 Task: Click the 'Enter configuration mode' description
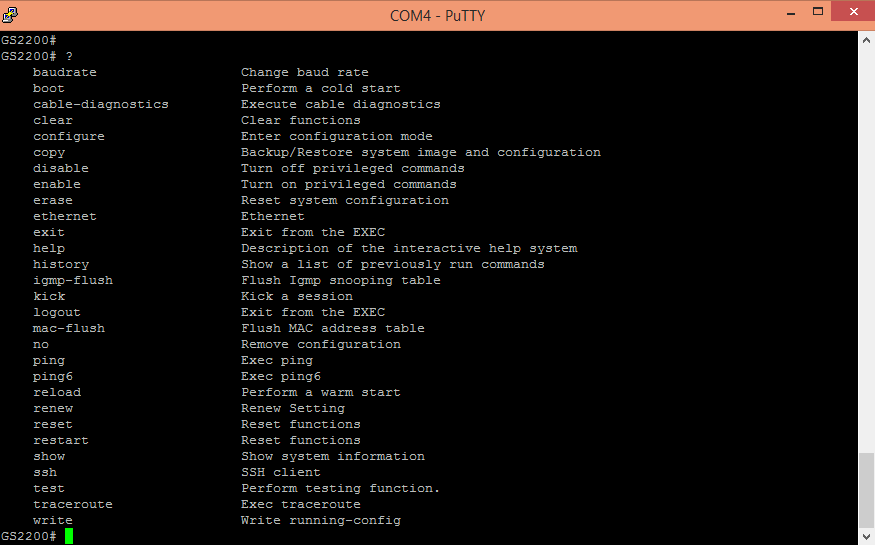336,136
